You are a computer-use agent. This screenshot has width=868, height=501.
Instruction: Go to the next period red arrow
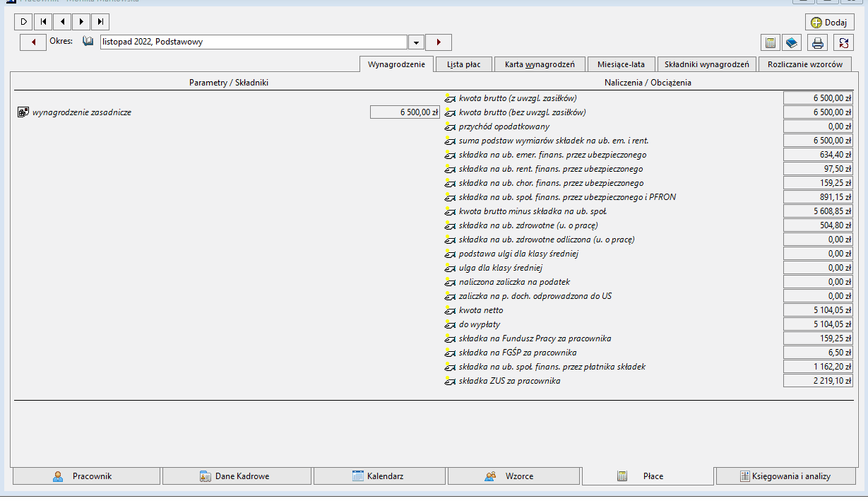pos(439,42)
